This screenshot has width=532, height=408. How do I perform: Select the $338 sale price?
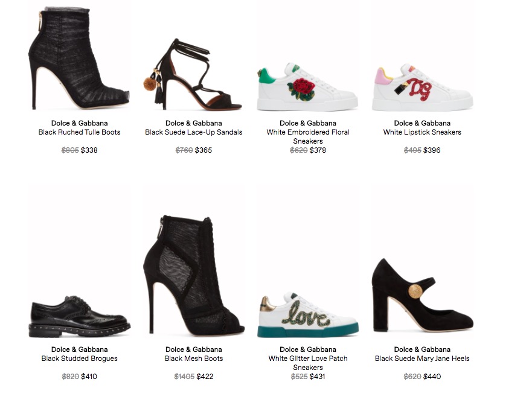tap(89, 150)
